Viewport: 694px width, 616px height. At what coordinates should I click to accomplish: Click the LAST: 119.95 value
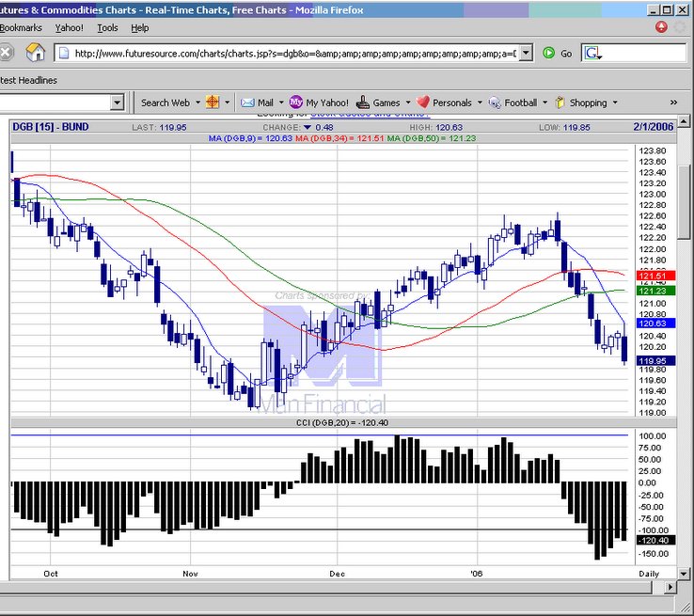coord(159,128)
